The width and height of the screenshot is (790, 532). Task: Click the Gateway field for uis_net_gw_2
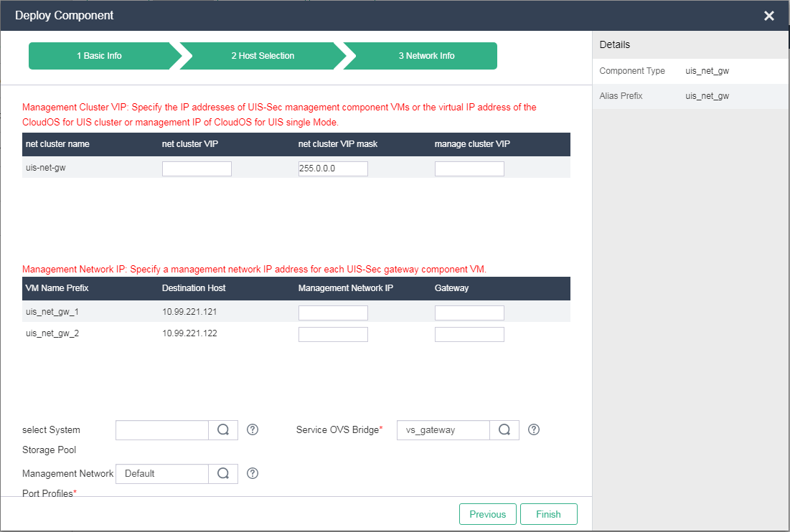[469, 333]
